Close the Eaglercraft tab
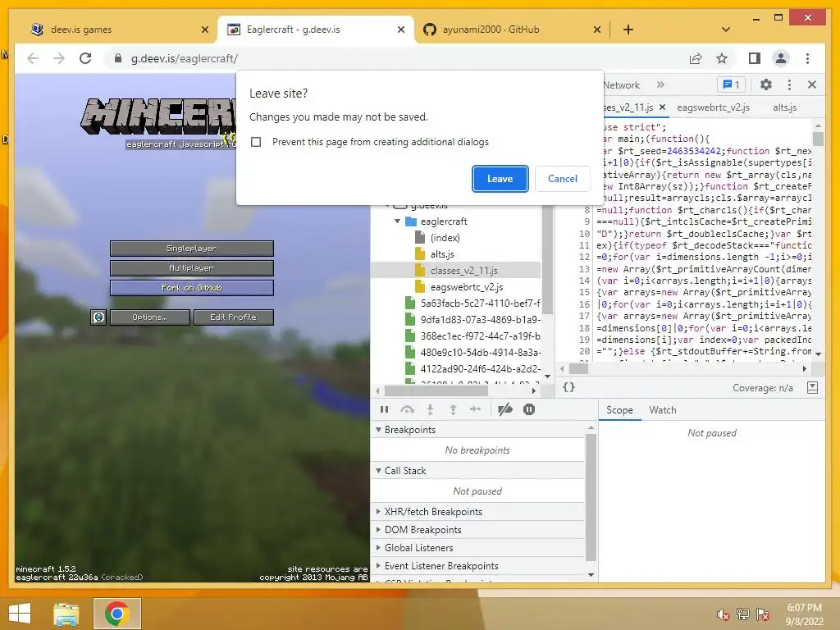 point(400,30)
